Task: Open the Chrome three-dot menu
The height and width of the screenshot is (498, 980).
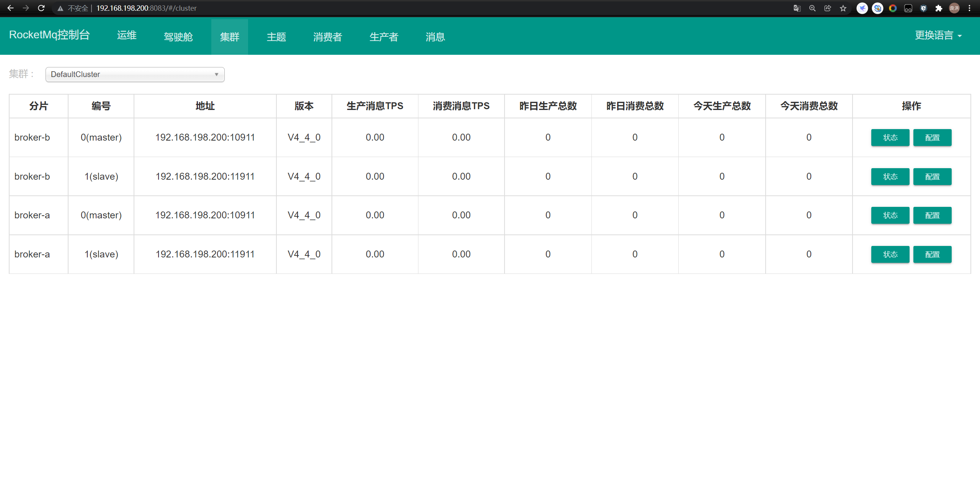Action: 969,8
